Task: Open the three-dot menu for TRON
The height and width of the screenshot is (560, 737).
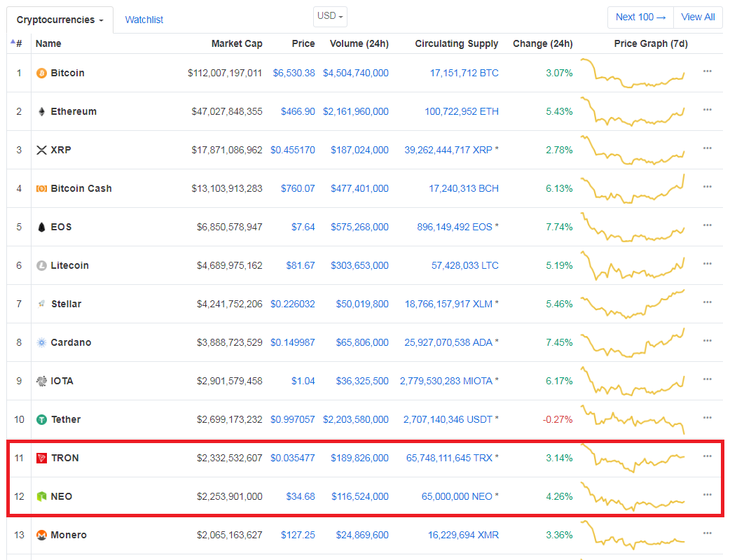Action: pyautogui.click(x=708, y=456)
